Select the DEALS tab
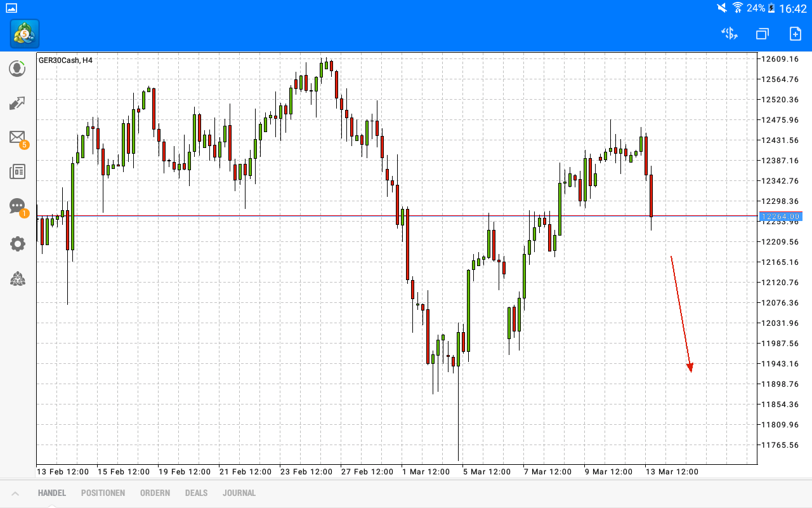The height and width of the screenshot is (508, 812). click(x=196, y=493)
